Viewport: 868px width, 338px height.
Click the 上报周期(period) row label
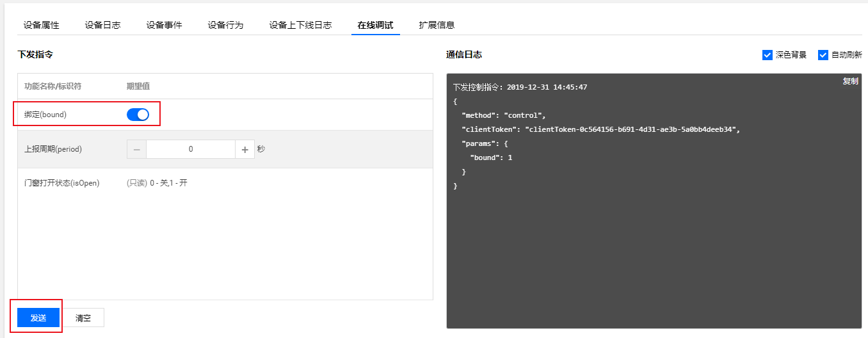click(53, 149)
